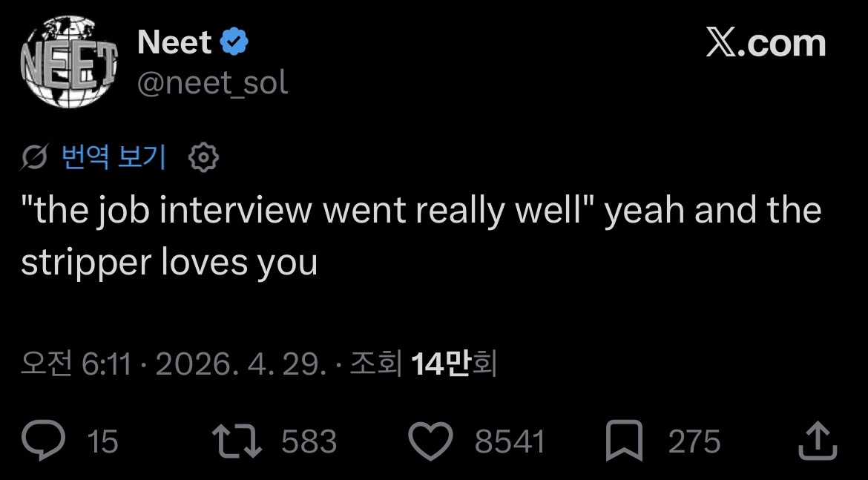Click the 조회 14만회 view count
868x480 pixels.
(421, 364)
